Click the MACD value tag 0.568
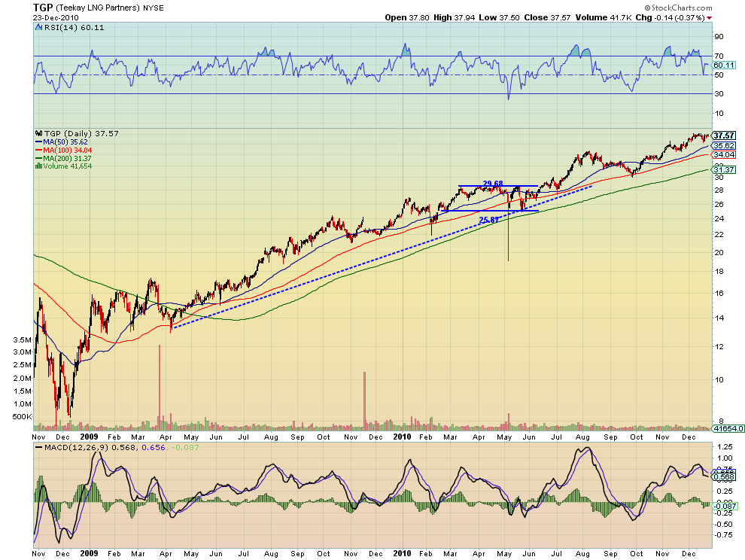Image resolution: width=745 pixels, height=560 pixels. [x=724, y=476]
